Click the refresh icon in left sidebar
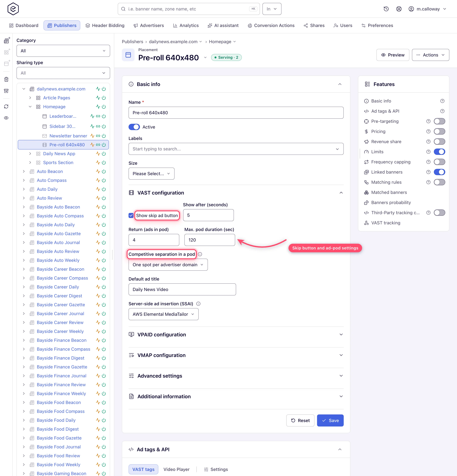 pos(6,106)
